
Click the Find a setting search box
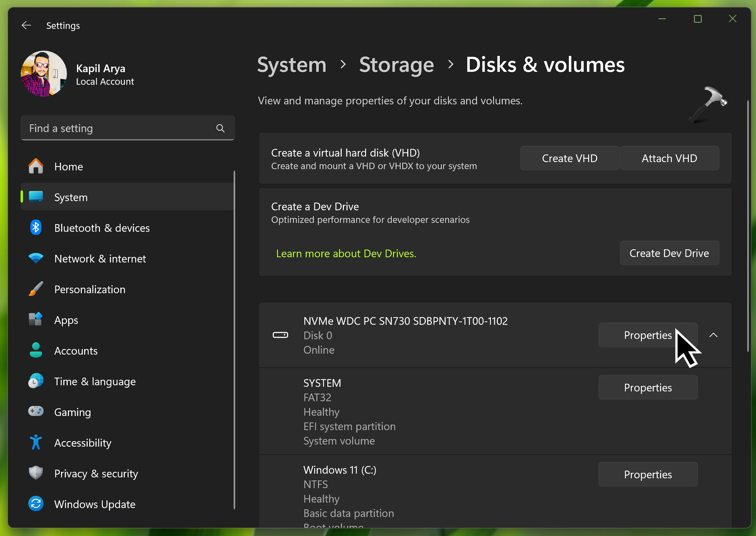[119, 128]
